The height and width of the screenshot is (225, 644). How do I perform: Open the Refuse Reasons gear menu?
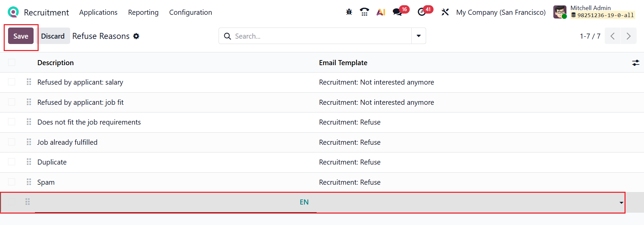136,36
